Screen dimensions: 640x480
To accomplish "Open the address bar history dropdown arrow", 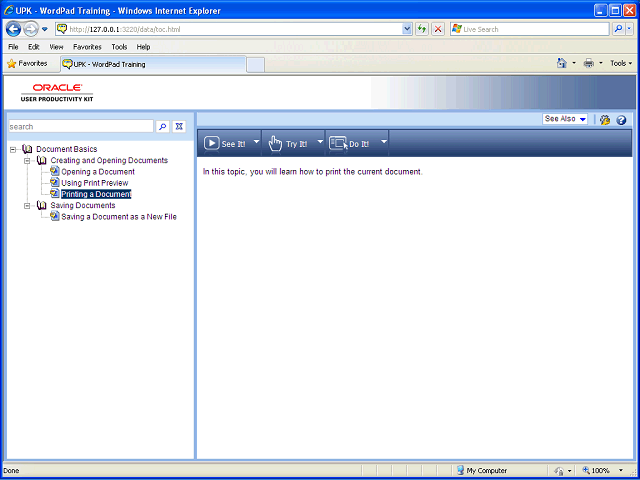I will pyautogui.click(x=407, y=29).
